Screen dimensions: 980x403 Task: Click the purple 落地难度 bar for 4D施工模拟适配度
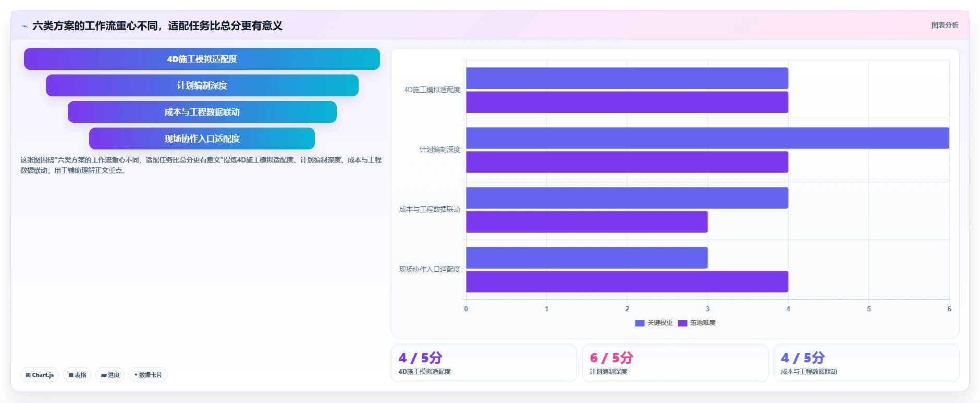click(x=627, y=102)
